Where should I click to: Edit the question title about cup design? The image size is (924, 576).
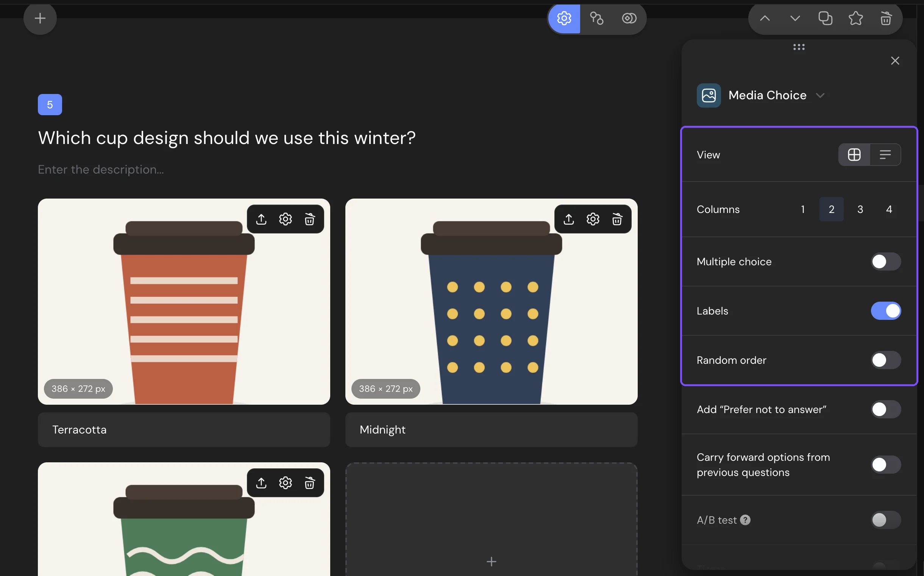[226, 138]
